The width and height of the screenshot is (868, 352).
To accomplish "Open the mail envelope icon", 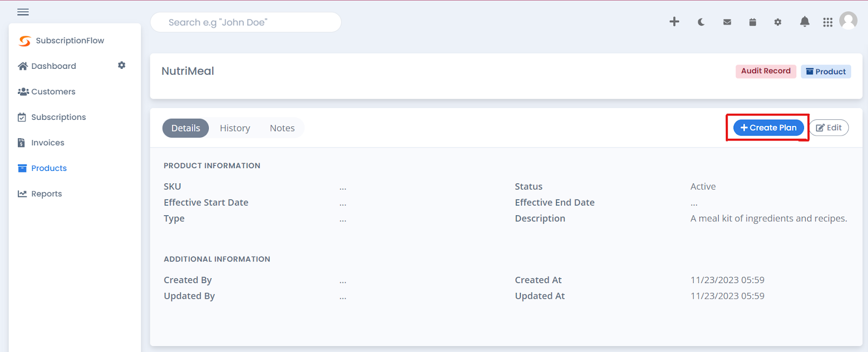I will click(727, 22).
